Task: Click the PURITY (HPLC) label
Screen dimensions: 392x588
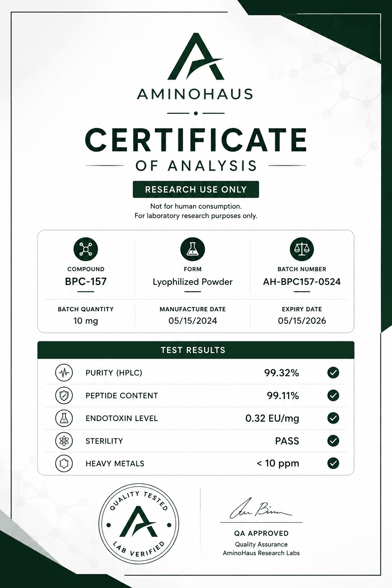Action: [114, 373]
